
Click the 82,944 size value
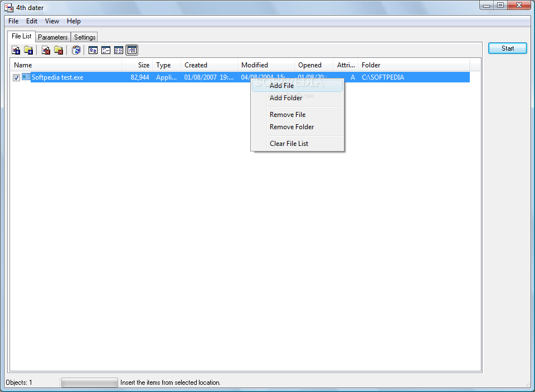pyautogui.click(x=140, y=77)
